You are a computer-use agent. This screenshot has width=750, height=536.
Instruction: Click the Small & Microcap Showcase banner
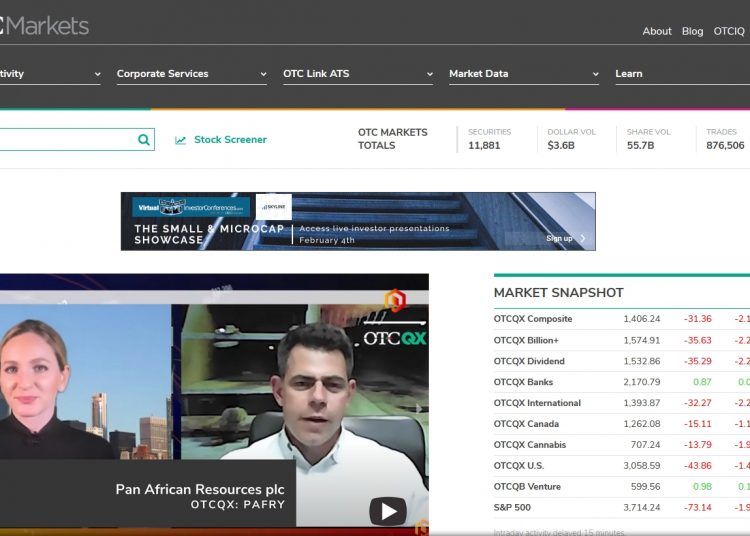tap(358, 221)
